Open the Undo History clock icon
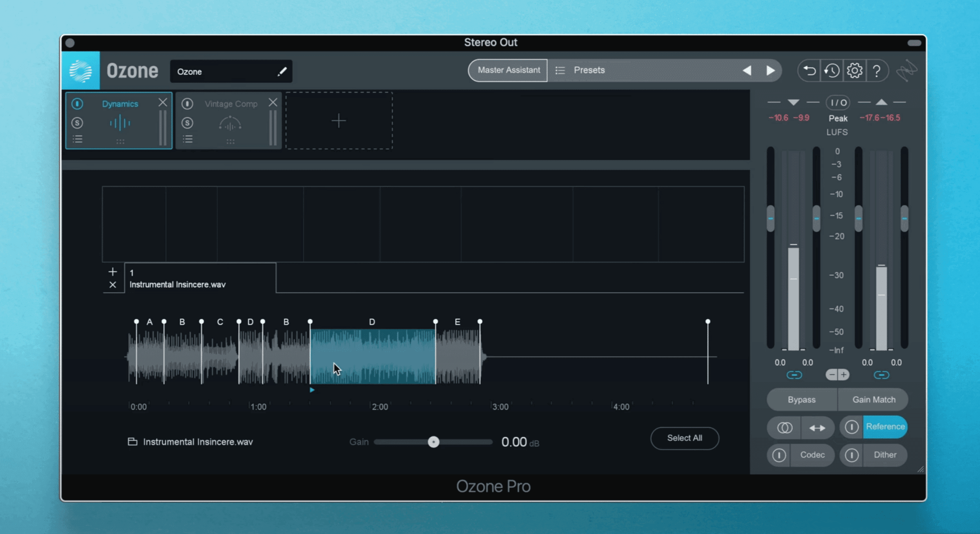980x534 pixels. (832, 71)
